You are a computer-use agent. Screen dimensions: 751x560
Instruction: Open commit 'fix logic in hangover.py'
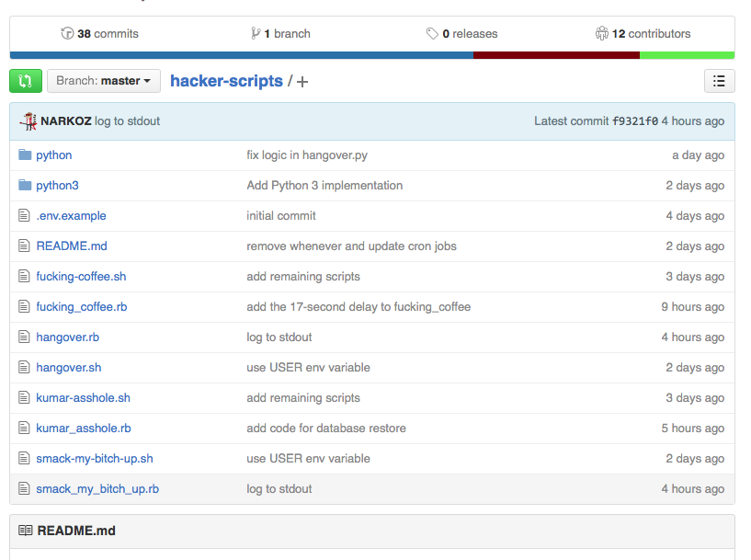307,155
